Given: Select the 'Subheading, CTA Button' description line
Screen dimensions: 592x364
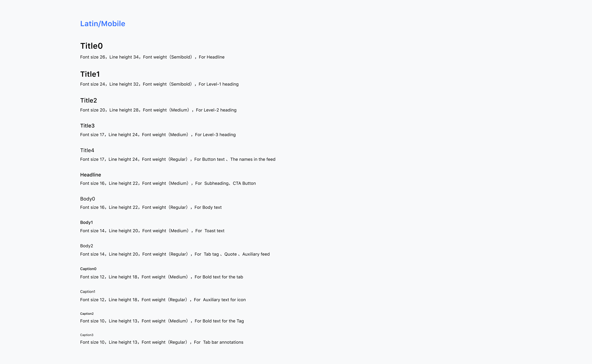Looking at the screenshot, I should [x=168, y=183].
